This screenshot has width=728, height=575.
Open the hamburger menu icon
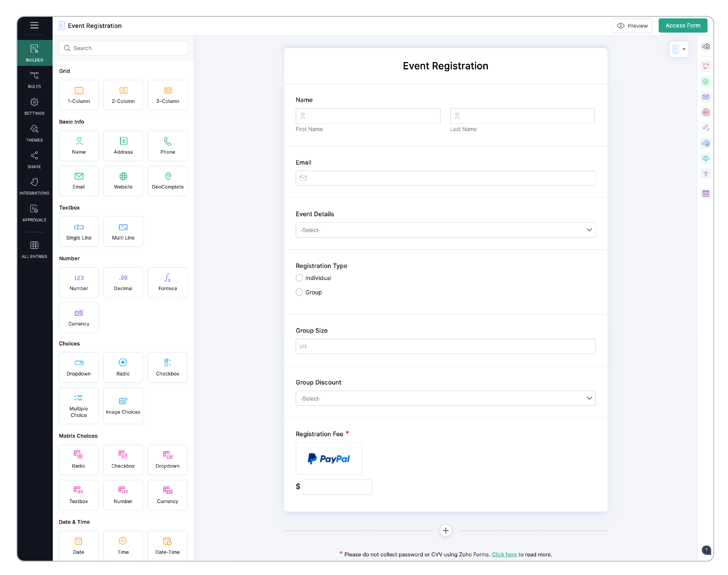click(34, 25)
